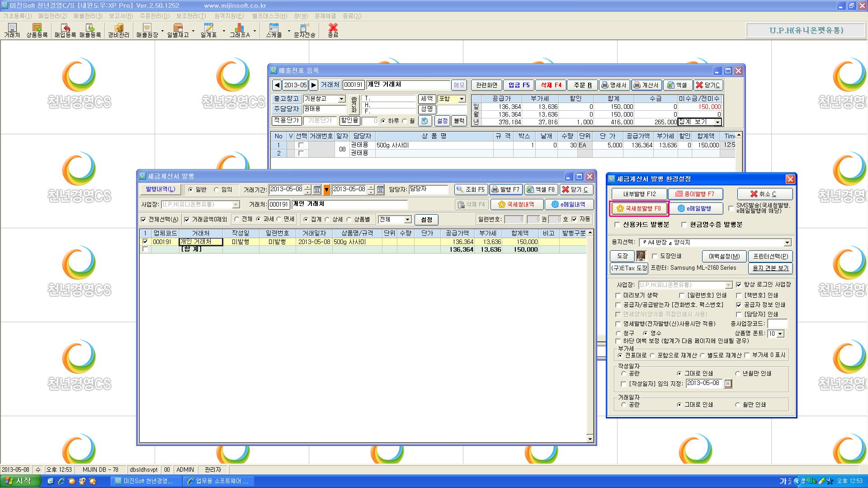Toggle the 미리보기 생략 checkbox

pyautogui.click(x=618, y=296)
